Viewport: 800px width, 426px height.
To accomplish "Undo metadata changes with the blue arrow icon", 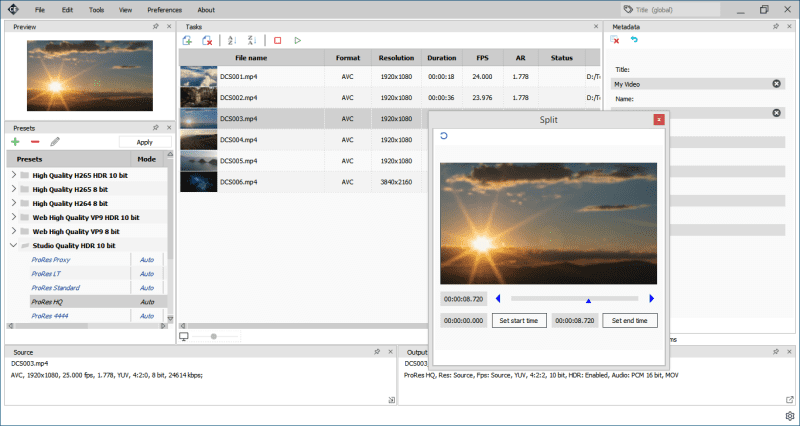I will point(634,40).
